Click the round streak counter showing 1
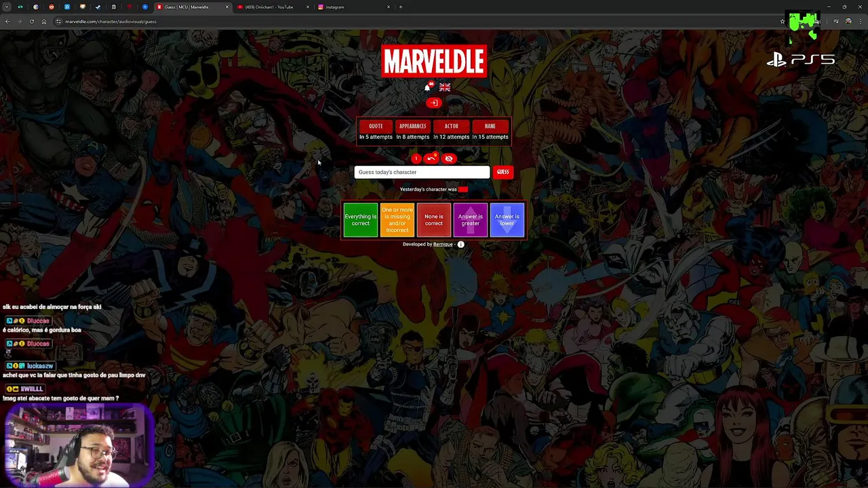Viewport: 868px width, 488px height. click(416, 159)
